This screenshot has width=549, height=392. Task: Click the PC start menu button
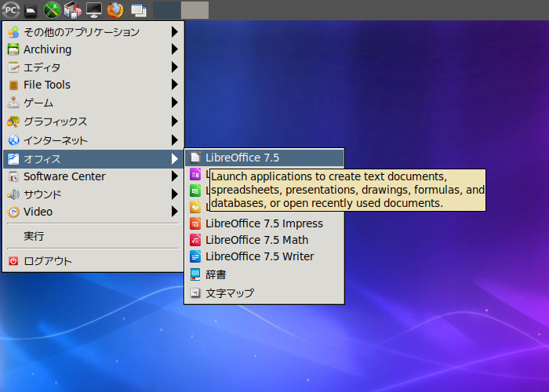(10, 10)
